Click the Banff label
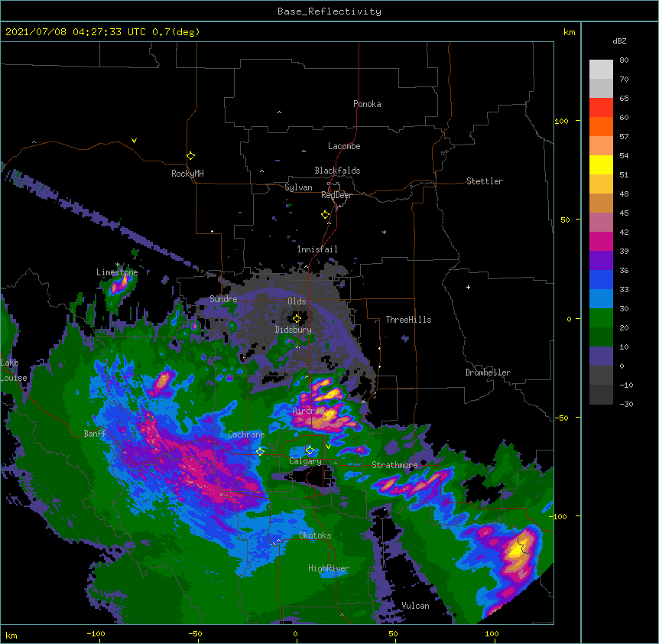This screenshot has width=659, height=644. 95,434
